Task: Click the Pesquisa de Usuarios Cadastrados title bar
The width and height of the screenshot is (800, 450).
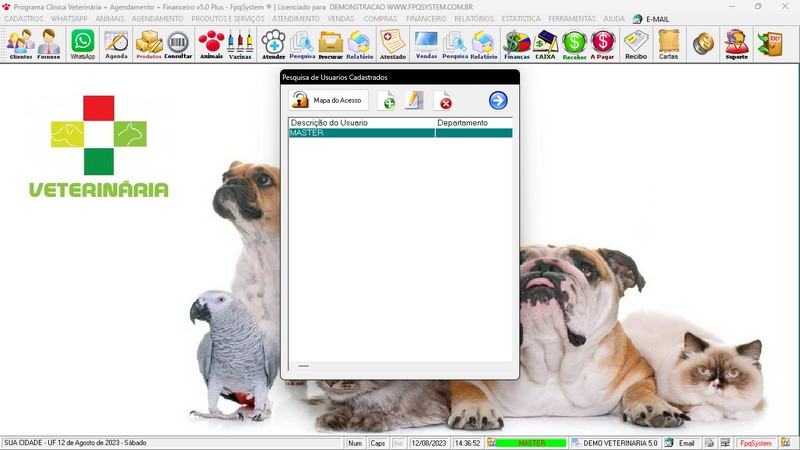Action: point(400,77)
